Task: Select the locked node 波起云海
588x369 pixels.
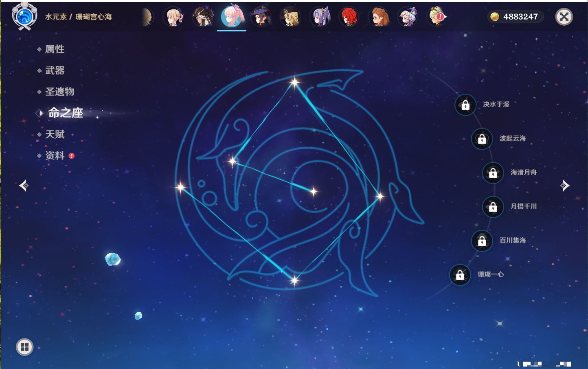Action: (x=482, y=139)
